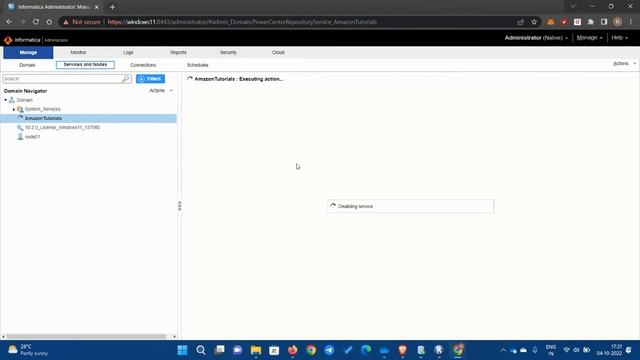The width and height of the screenshot is (640, 360).
Task: Click the Filters button
Action: click(x=151, y=79)
